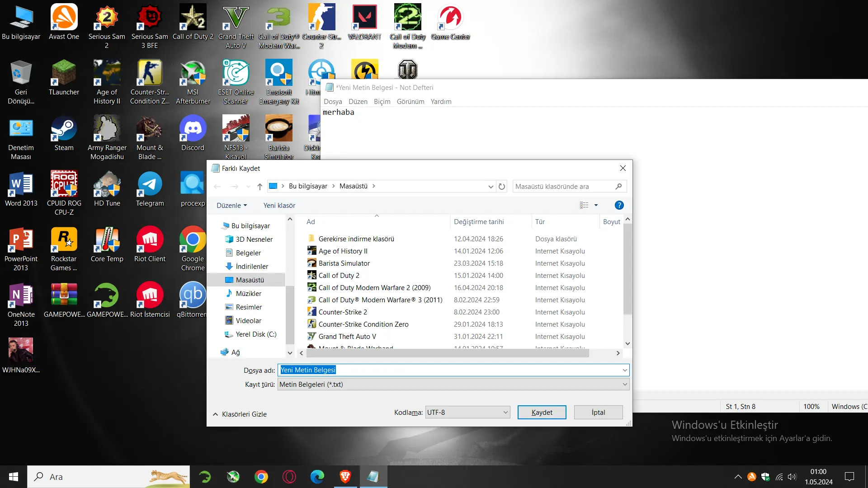Expand the Kayıt türü file type dropdown
The image size is (868, 488).
625,384
